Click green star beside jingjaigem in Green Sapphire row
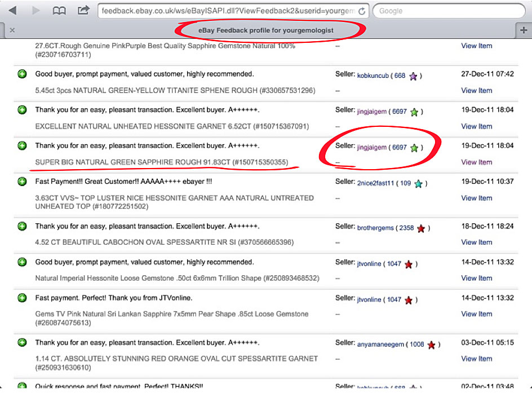This screenshot has width=532, height=393. [414, 148]
